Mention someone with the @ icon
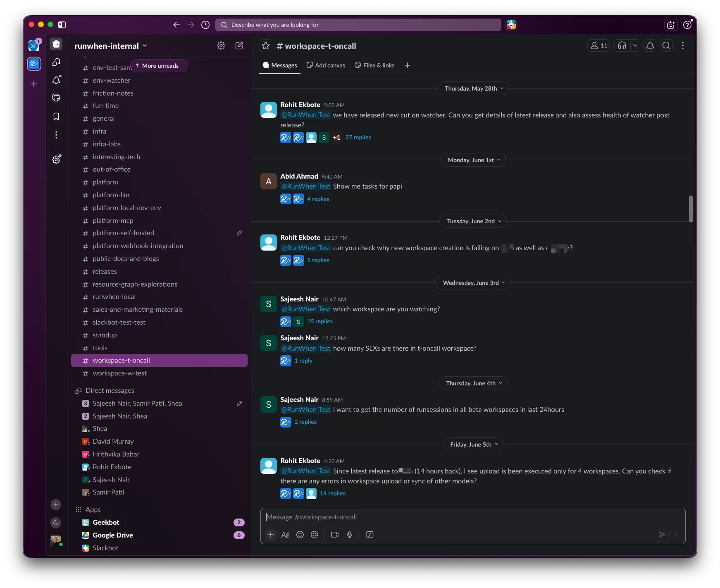This screenshot has height=588, width=720. 315,535
